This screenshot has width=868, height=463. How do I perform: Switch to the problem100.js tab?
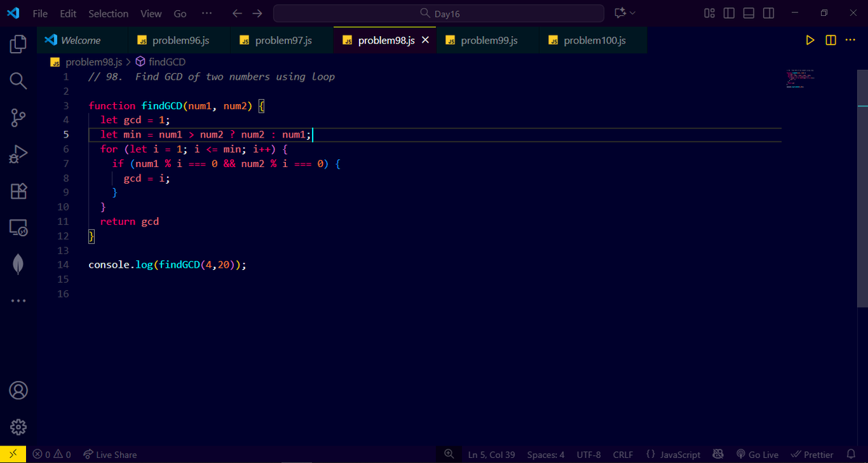(594, 41)
